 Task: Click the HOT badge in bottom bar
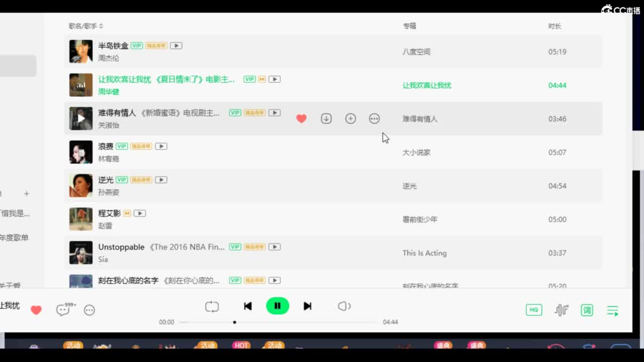pos(242,345)
